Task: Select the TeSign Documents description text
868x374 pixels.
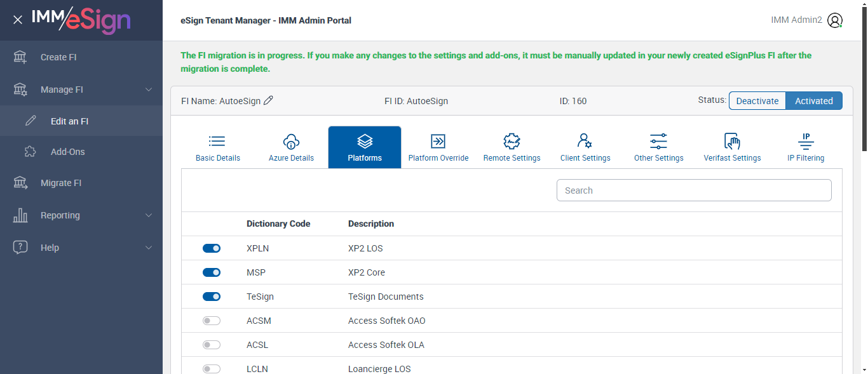Action: click(x=386, y=297)
